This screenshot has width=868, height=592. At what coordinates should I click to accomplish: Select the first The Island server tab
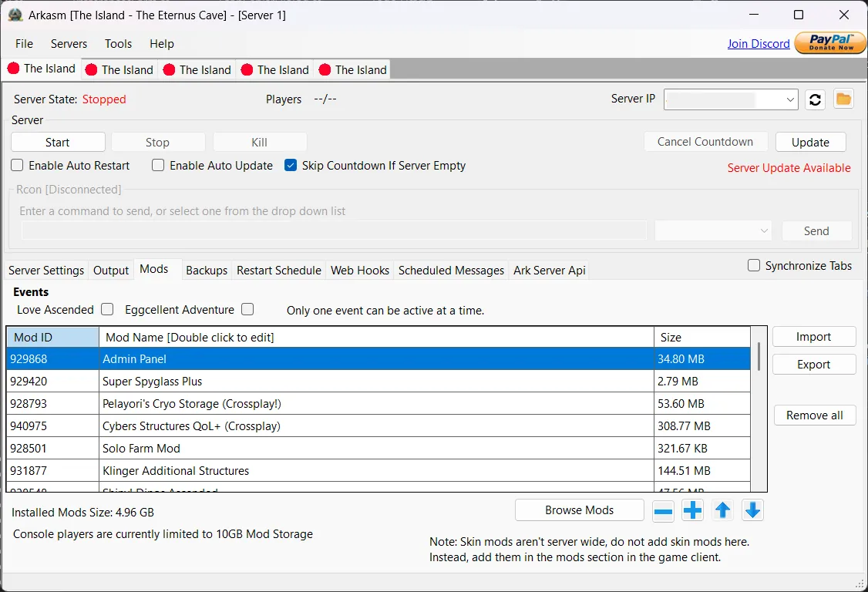click(x=42, y=68)
